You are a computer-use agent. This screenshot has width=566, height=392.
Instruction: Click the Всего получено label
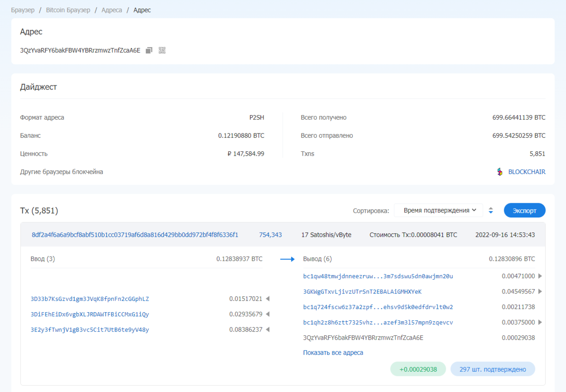324,117
